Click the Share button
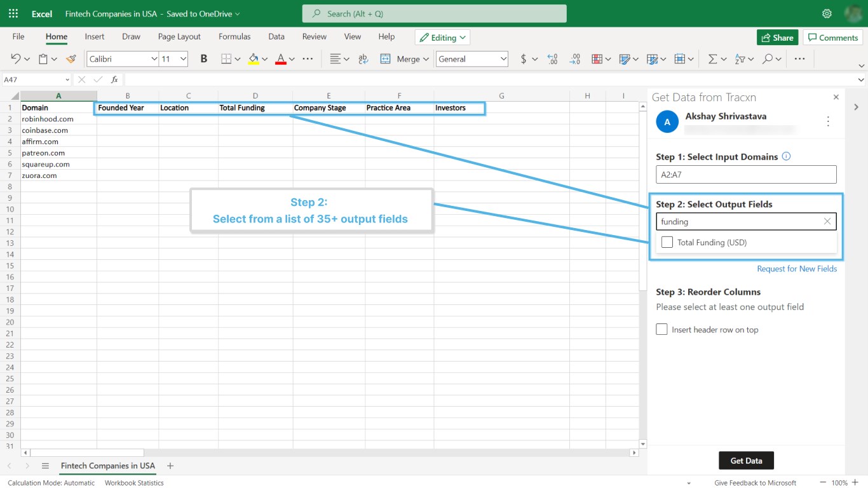Screen dimensions: 868x488 point(777,37)
